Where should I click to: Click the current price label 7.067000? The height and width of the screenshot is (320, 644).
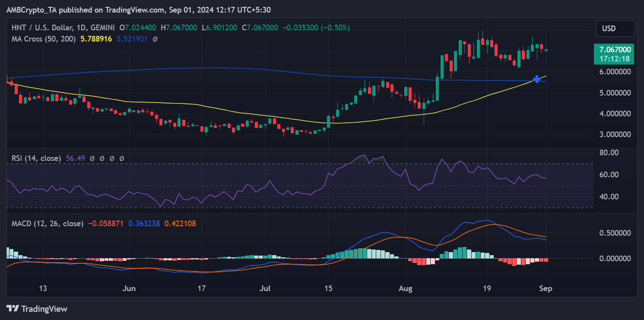click(614, 50)
